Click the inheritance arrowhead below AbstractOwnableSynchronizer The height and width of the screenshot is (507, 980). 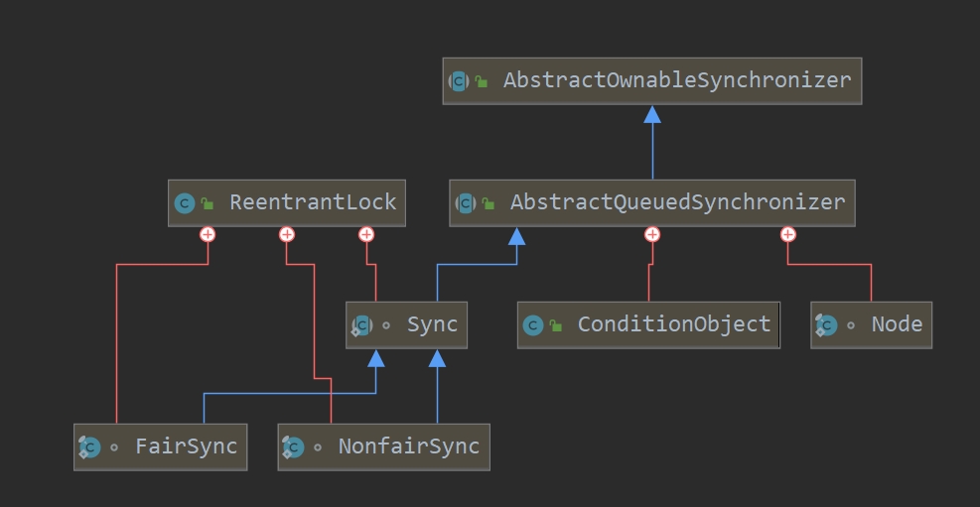[652, 114]
